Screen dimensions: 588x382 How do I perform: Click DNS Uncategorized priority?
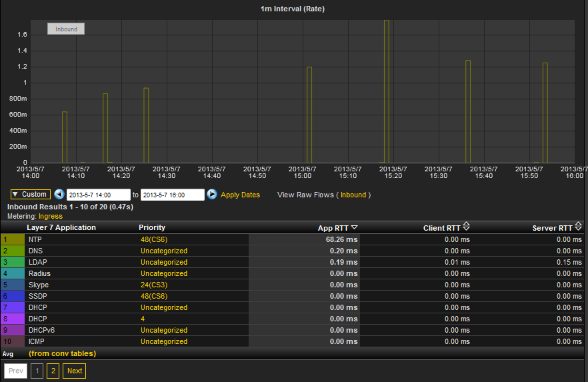click(x=164, y=251)
